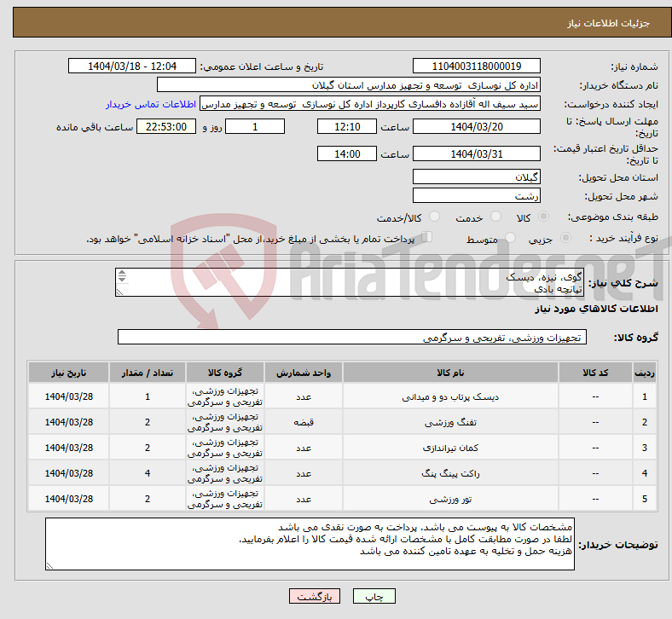672x619 pixels.
Task: Click the واحد شمارش column header
Action: (x=304, y=373)
